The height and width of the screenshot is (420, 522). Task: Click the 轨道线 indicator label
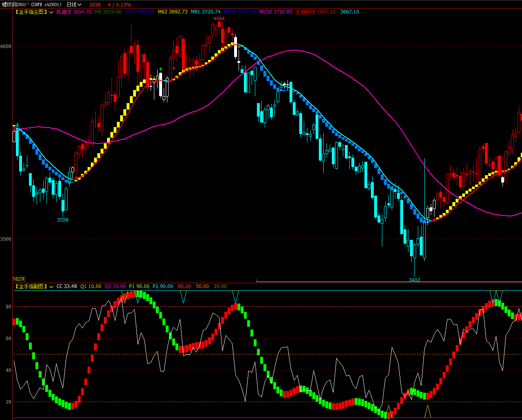tap(64, 12)
